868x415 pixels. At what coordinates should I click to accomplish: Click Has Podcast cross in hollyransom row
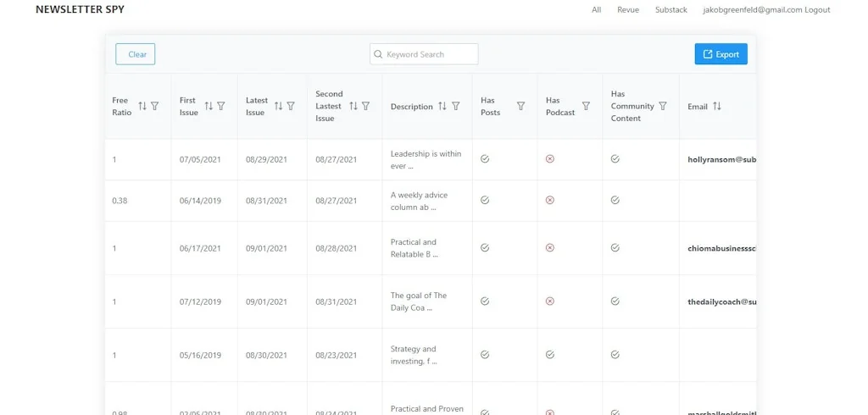click(549, 159)
